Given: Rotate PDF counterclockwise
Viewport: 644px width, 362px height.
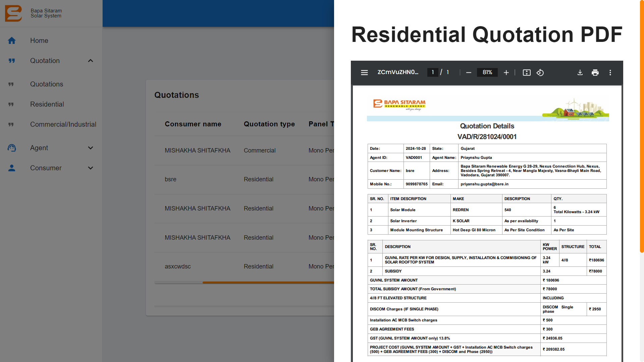Looking at the screenshot, I should pyautogui.click(x=540, y=72).
